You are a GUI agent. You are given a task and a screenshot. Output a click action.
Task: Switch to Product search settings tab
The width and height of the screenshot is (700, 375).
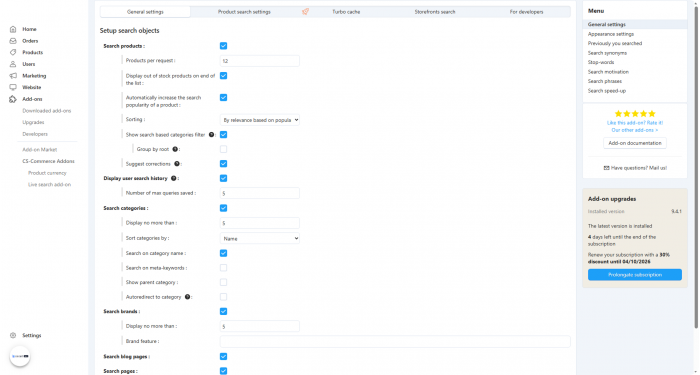click(244, 12)
